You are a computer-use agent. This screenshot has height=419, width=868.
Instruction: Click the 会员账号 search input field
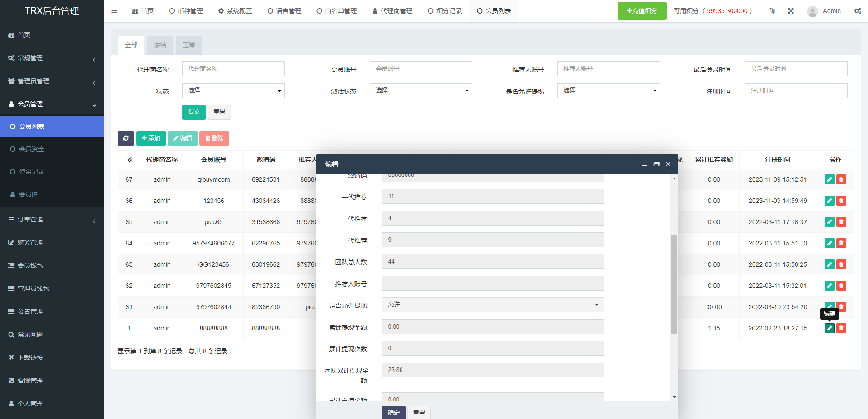tap(420, 69)
